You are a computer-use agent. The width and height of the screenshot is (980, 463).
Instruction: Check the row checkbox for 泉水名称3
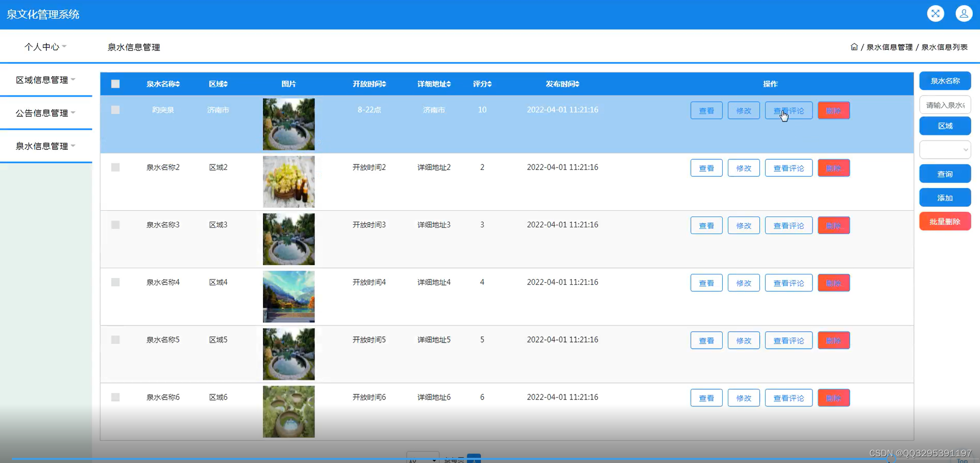point(115,225)
